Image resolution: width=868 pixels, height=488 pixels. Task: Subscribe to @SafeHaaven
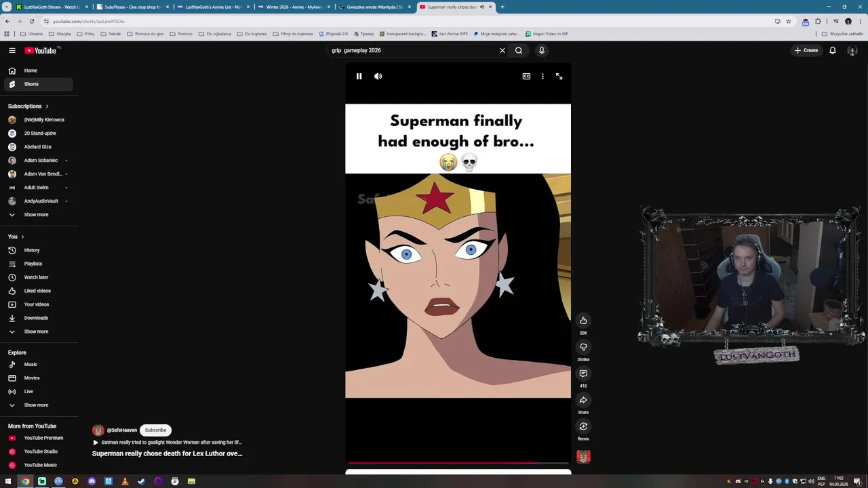tap(155, 430)
